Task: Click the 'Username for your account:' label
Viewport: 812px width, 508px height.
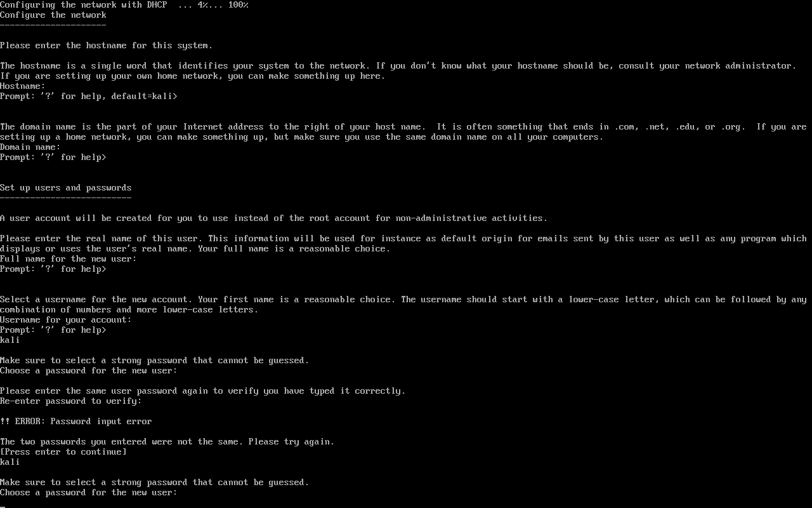Action: coord(66,320)
